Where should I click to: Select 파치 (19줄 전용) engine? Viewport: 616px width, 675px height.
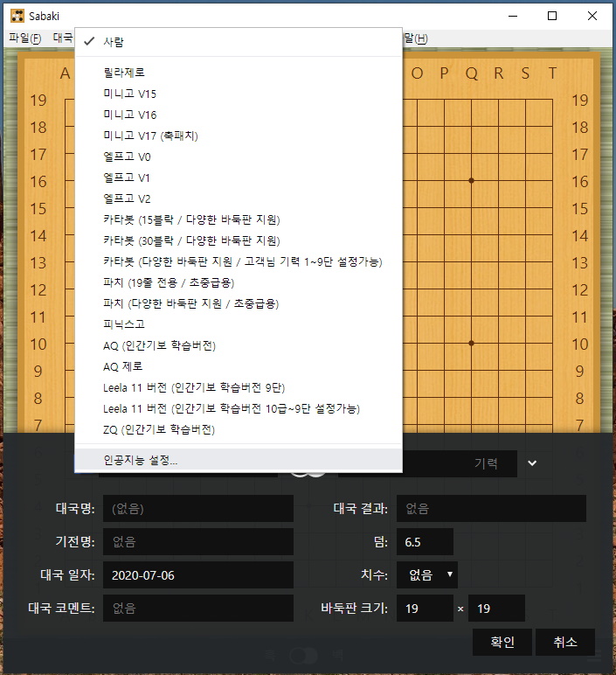pos(239,282)
